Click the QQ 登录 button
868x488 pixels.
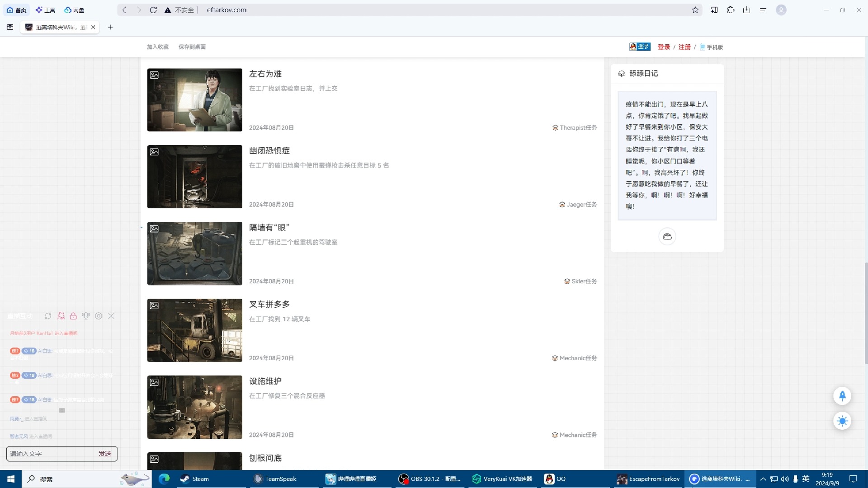pos(640,47)
